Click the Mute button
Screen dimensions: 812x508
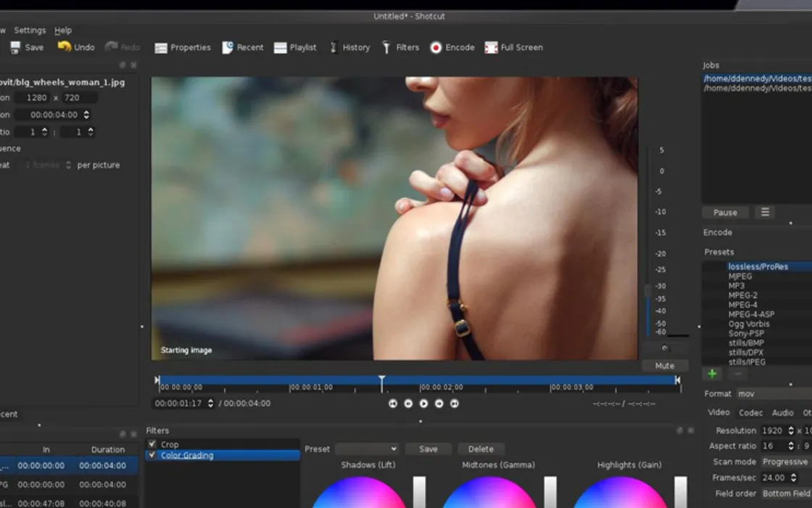click(x=664, y=366)
